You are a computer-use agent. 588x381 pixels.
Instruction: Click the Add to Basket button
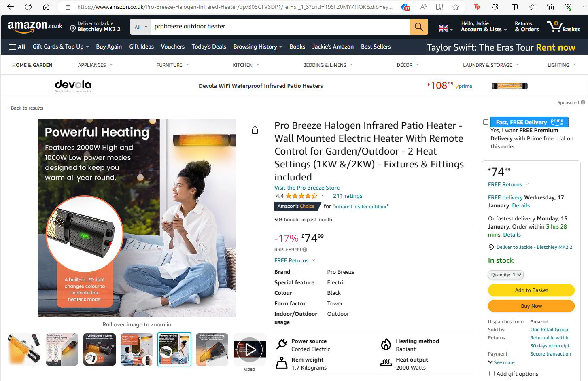coord(531,290)
